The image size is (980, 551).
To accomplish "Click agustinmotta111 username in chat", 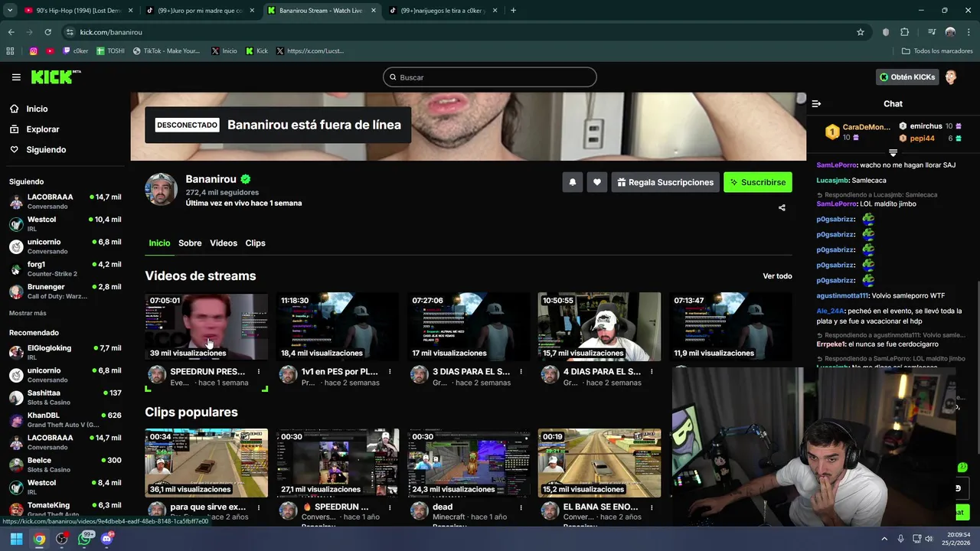I will tap(842, 295).
